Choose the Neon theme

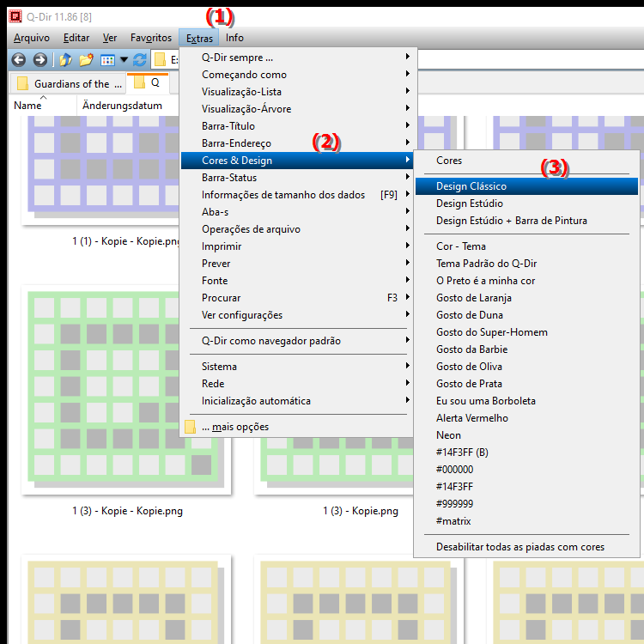[x=527, y=435]
